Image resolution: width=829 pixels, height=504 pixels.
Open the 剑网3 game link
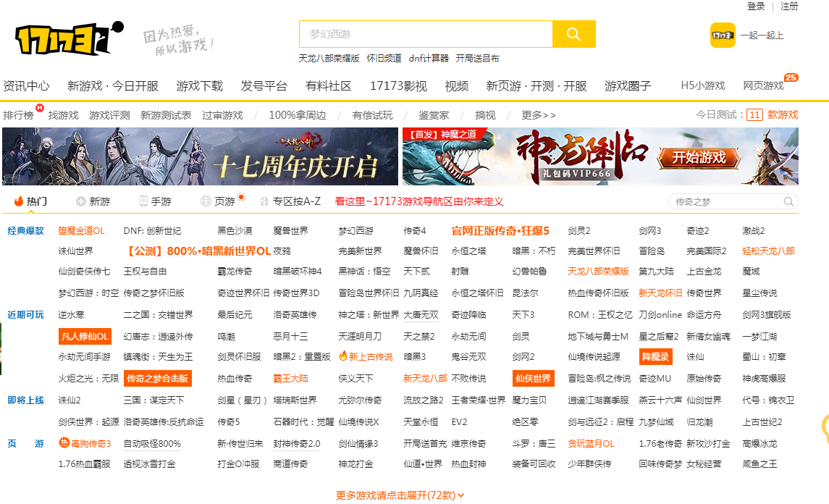point(649,230)
